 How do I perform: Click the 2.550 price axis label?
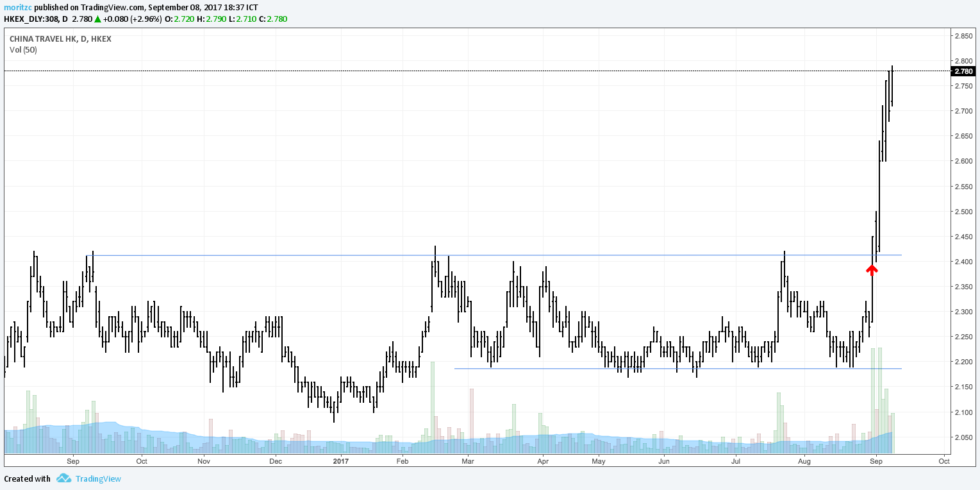pos(964,187)
